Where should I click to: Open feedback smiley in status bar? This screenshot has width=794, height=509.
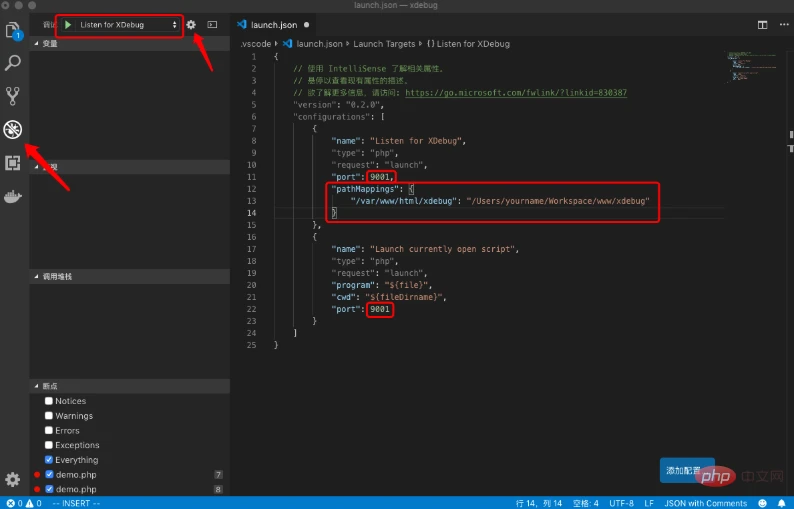coord(763,503)
